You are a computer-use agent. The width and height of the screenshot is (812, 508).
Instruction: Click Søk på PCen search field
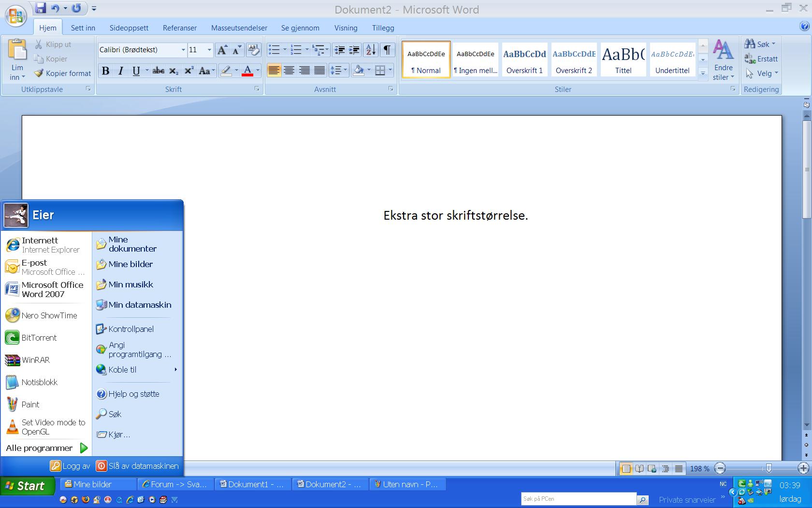point(579,499)
